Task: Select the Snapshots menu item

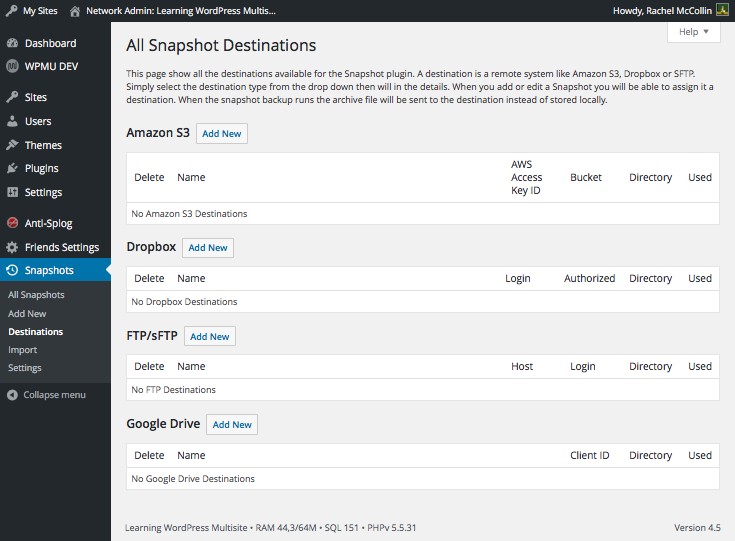Action: point(55,270)
